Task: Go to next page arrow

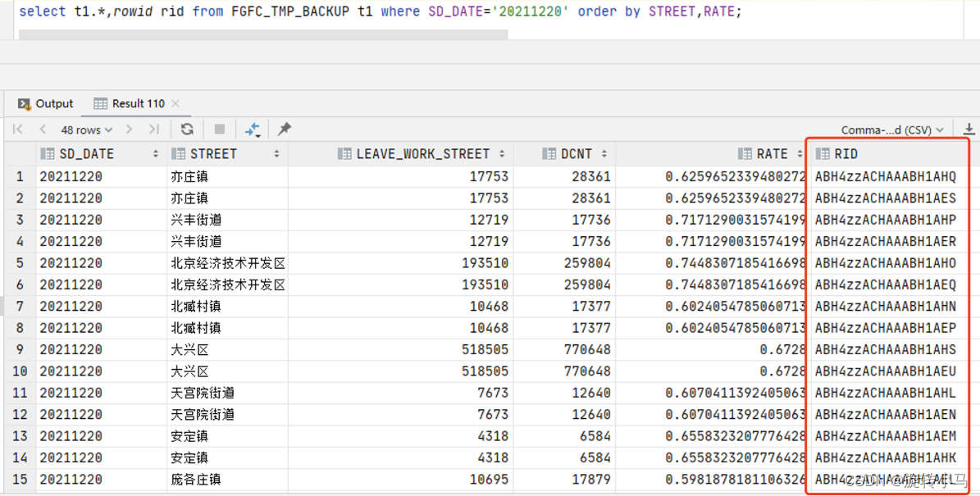Action: (130, 130)
